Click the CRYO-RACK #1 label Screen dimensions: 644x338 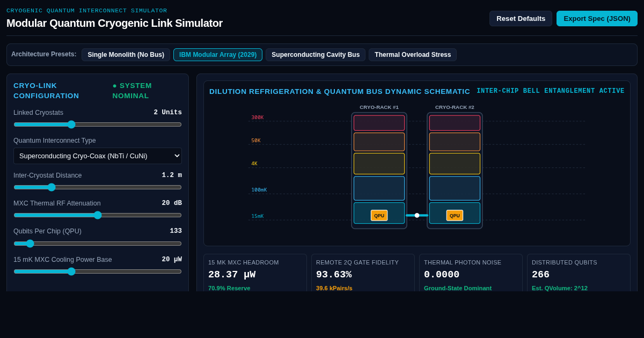379,107
